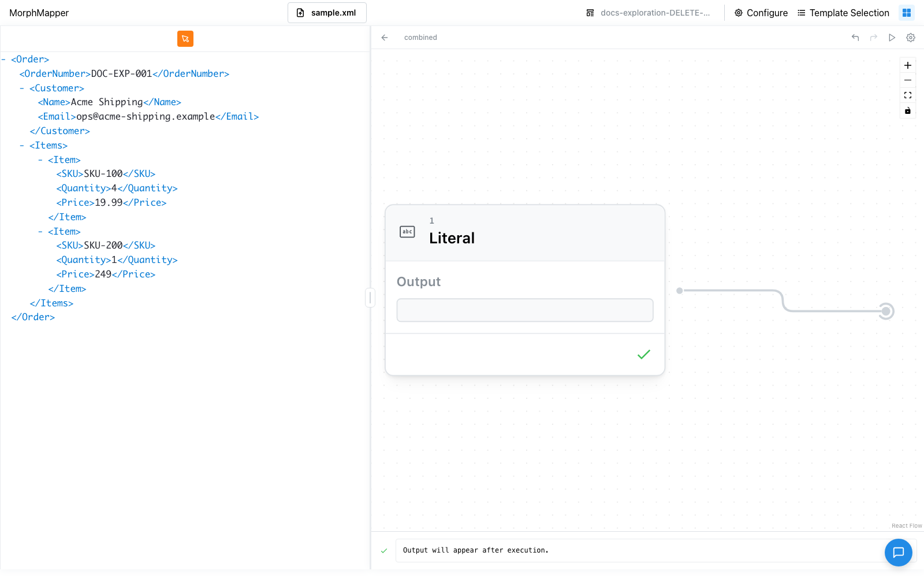Image resolution: width=924 pixels, height=578 pixels.
Task: Click the Literal node title
Action: click(x=452, y=238)
